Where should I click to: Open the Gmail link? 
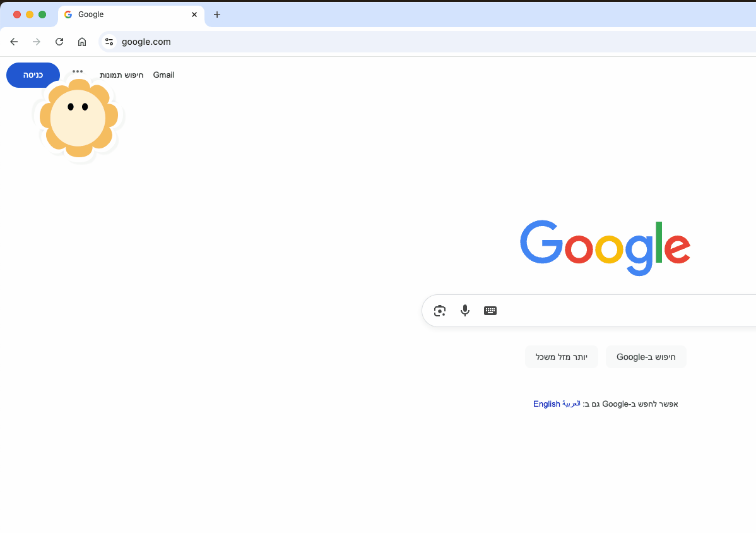pyautogui.click(x=163, y=75)
